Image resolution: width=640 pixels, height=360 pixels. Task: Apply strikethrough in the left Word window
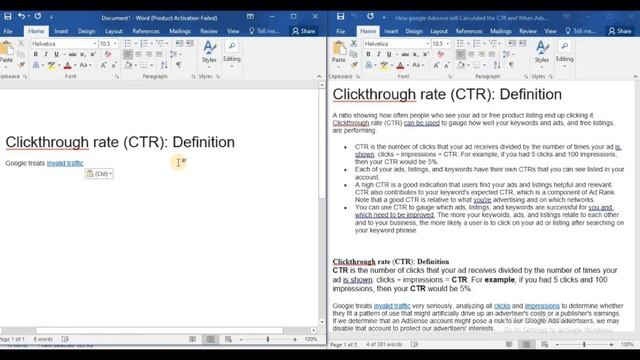coord(72,54)
